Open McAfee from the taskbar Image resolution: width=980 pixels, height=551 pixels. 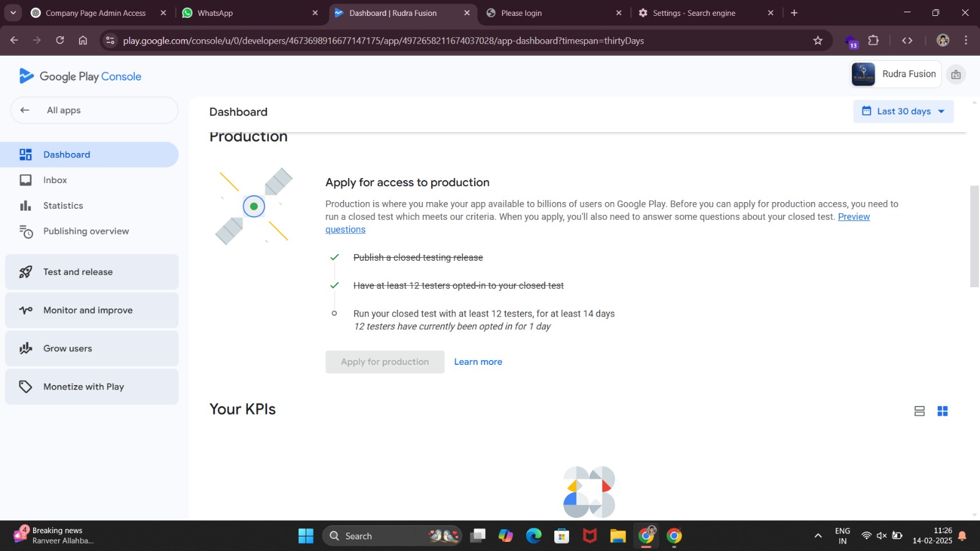point(590,536)
